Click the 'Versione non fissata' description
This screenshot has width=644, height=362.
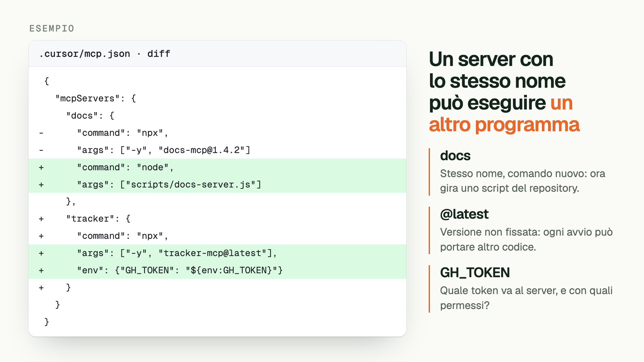(526, 239)
